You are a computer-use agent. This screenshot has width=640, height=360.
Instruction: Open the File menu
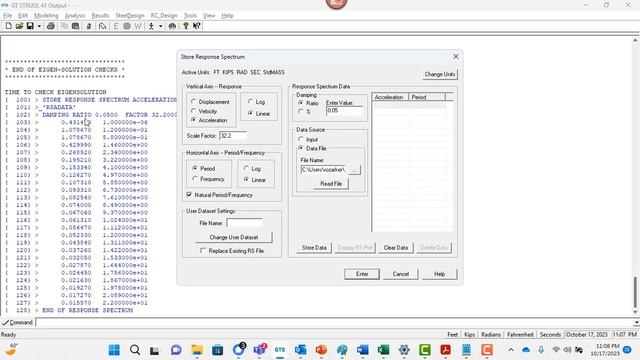(7, 16)
